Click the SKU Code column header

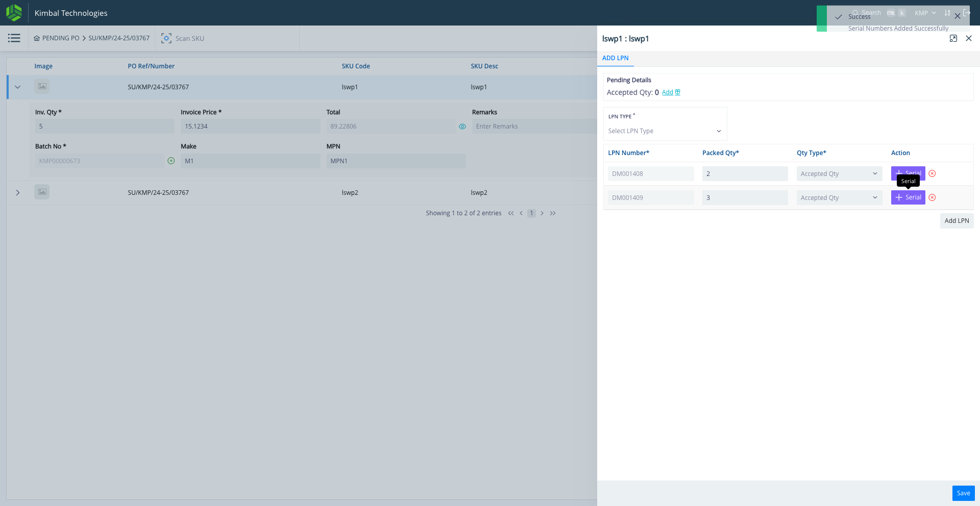[356, 66]
